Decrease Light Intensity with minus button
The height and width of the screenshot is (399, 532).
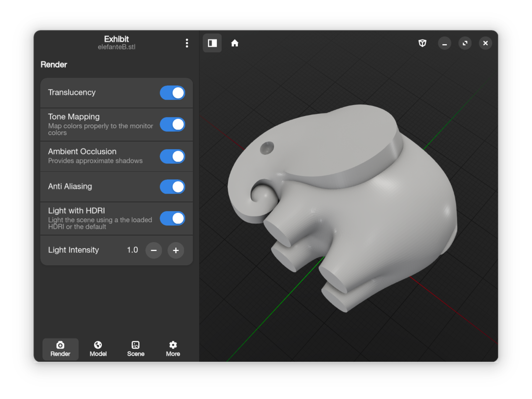pyautogui.click(x=154, y=250)
